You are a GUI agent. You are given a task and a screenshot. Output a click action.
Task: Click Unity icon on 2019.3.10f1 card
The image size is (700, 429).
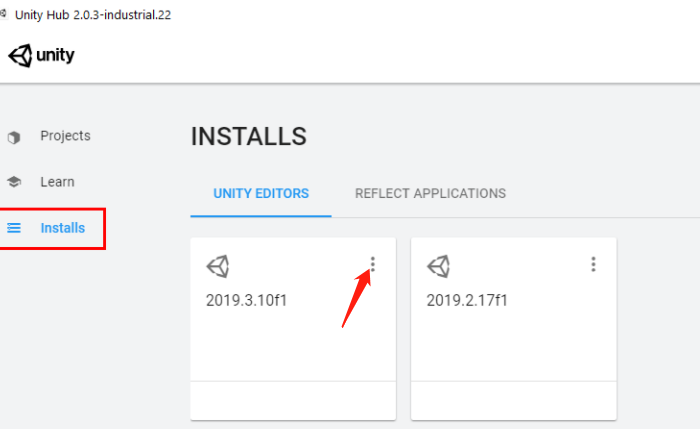(x=218, y=267)
